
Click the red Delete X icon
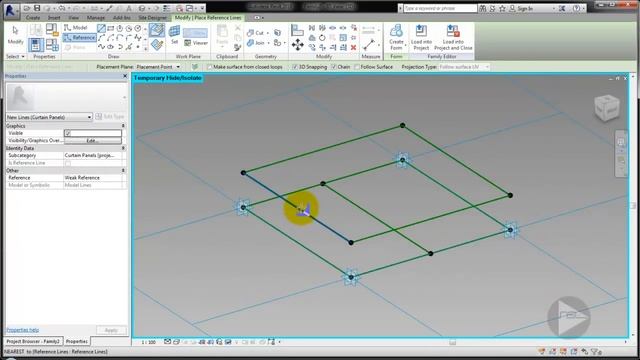pyautogui.click(x=353, y=47)
